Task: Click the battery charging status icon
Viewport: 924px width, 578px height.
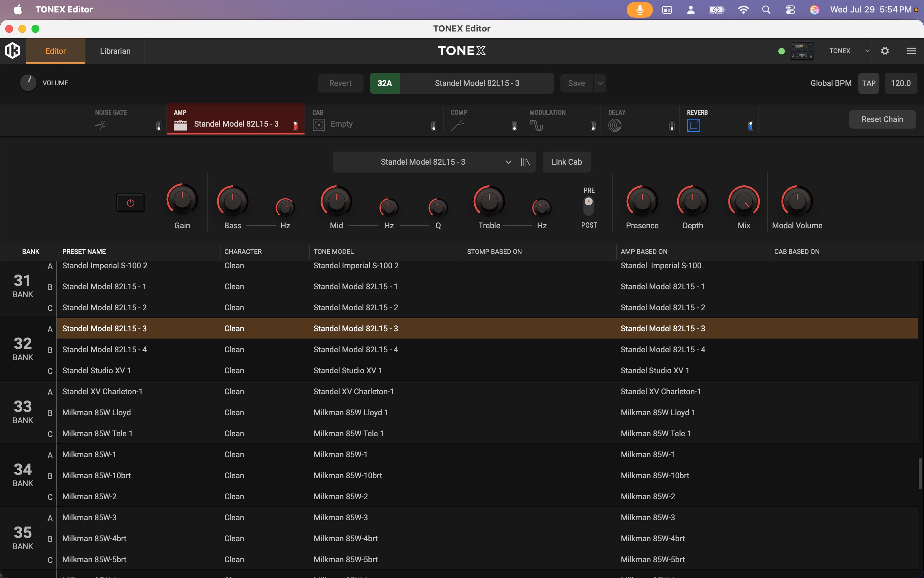Action: pos(717,10)
